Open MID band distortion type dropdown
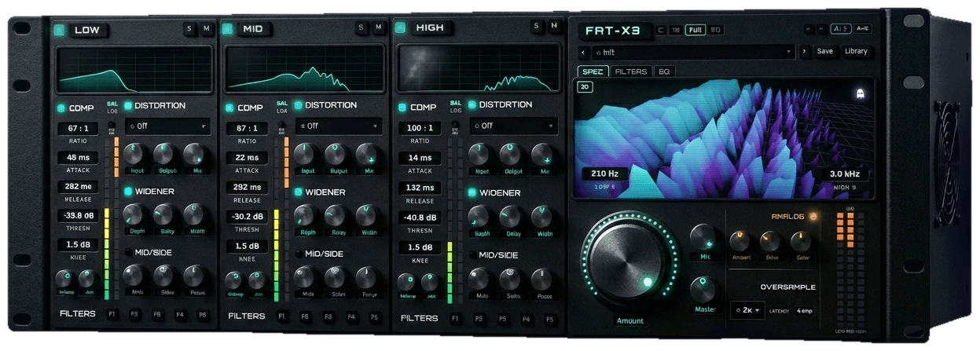This screenshot has width=980, height=351. tap(338, 126)
